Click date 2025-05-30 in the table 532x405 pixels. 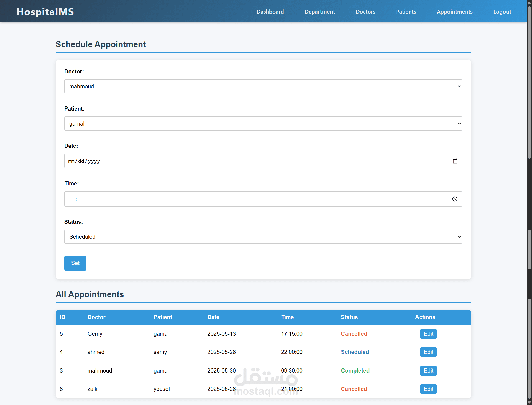221,371
